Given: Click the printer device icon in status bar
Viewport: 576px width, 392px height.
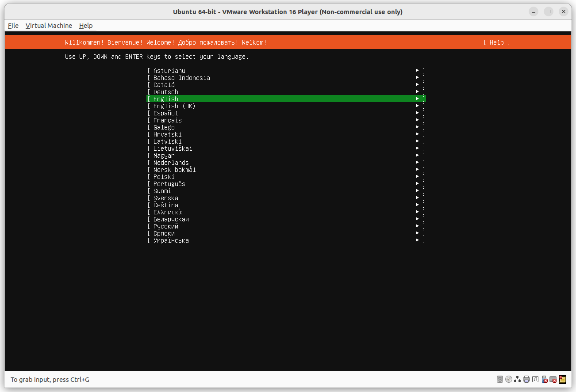Looking at the screenshot, I should coord(526,379).
